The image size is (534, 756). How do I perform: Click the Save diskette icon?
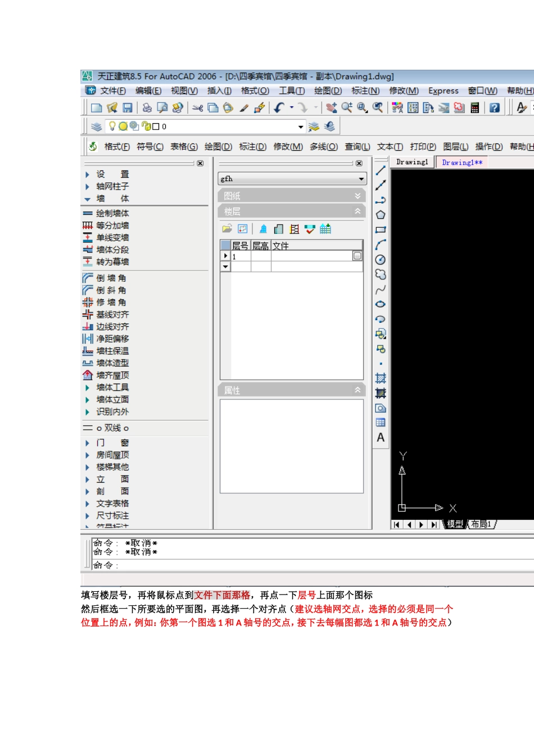(128, 107)
